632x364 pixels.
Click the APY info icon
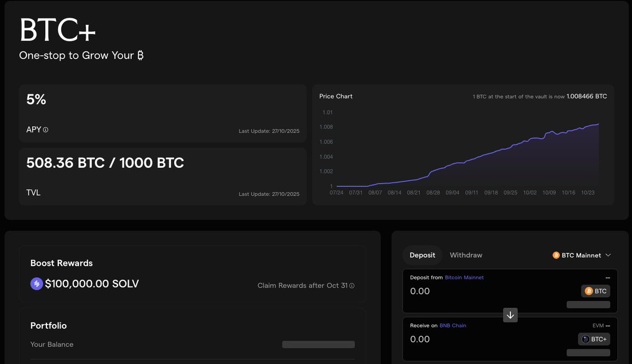[45, 130]
